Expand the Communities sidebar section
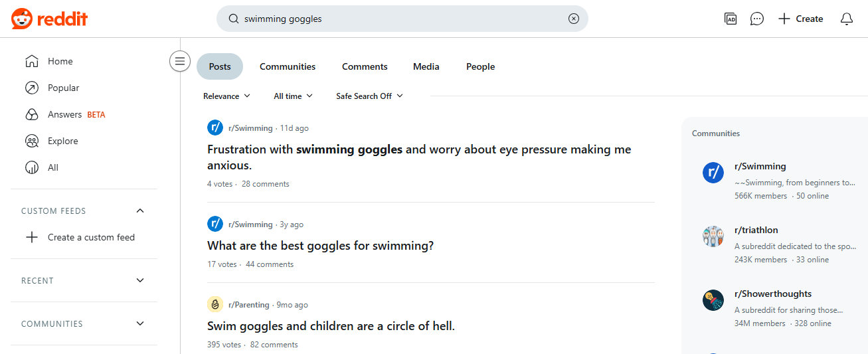868x354 pixels. 139,323
